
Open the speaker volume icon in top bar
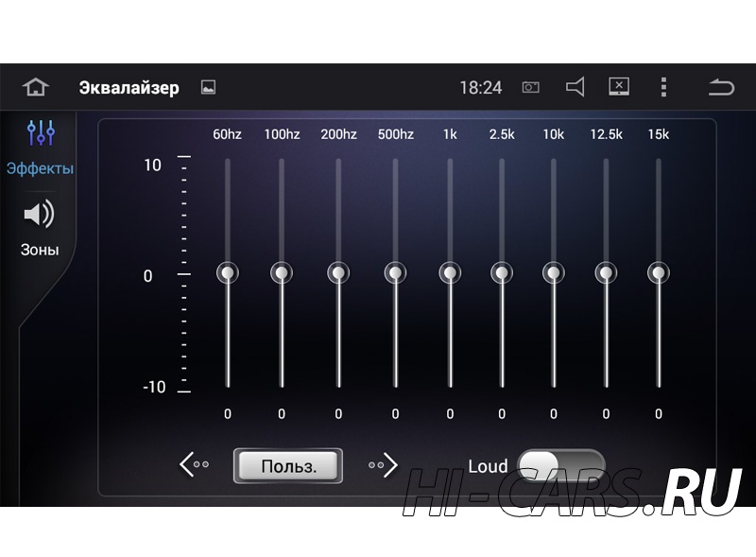[x=576, y=87]
